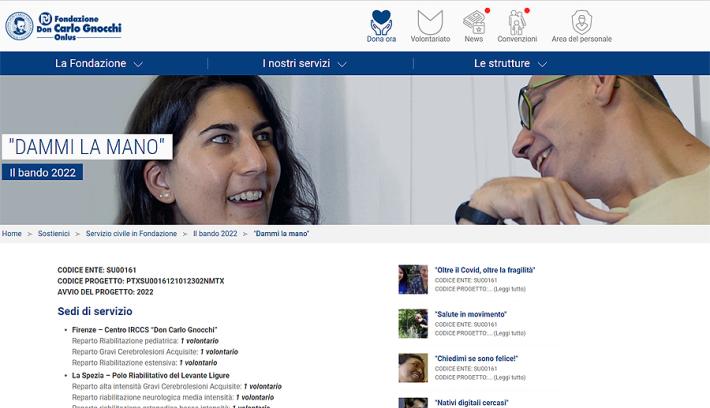The image size is (710, 408).
Task: Click thumbnail for Chiedimi se sono felice
Action: [x=413, y=368]
